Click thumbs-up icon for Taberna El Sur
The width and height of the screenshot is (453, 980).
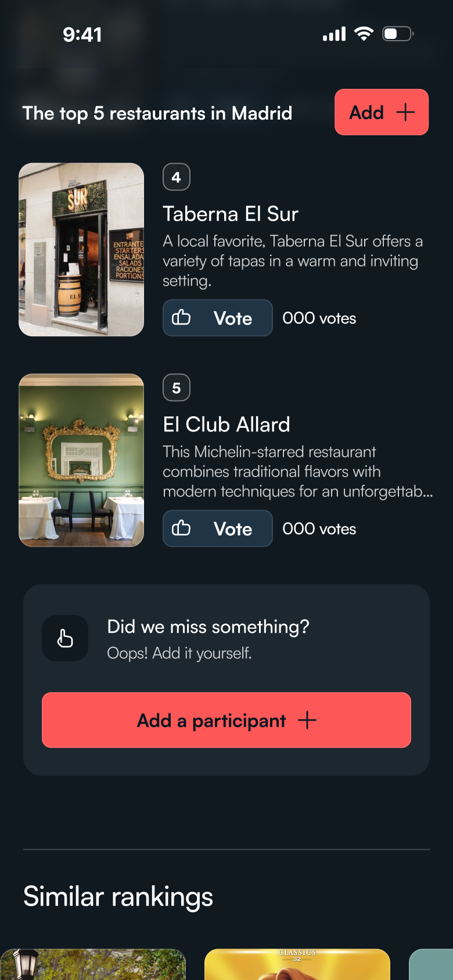point(181,318)
